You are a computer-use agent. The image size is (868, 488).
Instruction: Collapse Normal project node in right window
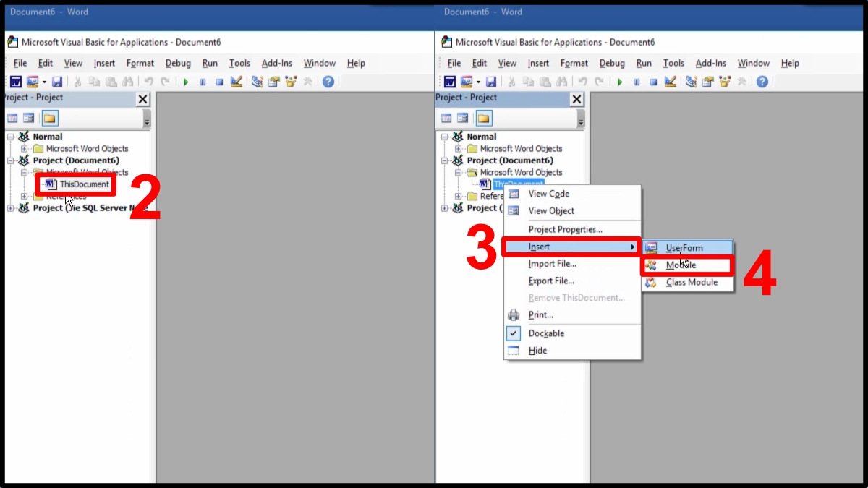(445, 137)
